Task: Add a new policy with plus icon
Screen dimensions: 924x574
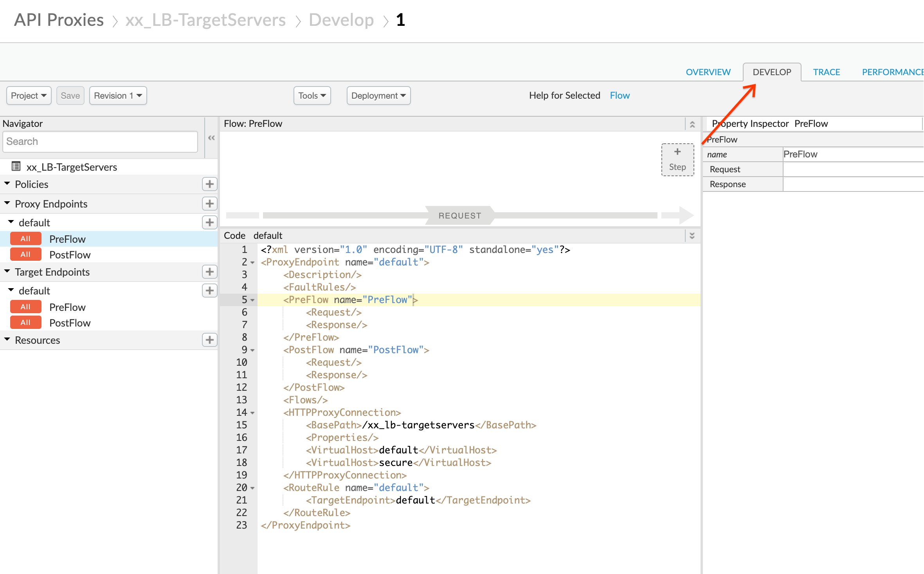Action: [209, 184]
